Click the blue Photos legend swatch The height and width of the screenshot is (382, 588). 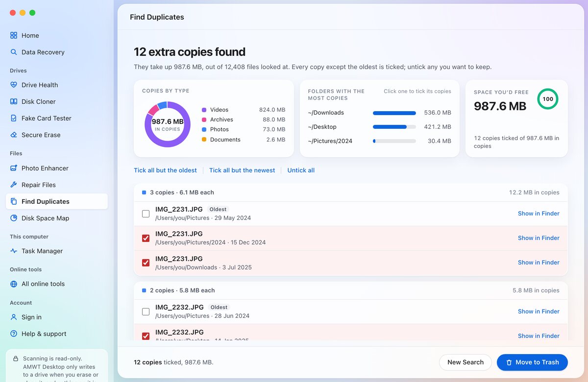[204, 129]
